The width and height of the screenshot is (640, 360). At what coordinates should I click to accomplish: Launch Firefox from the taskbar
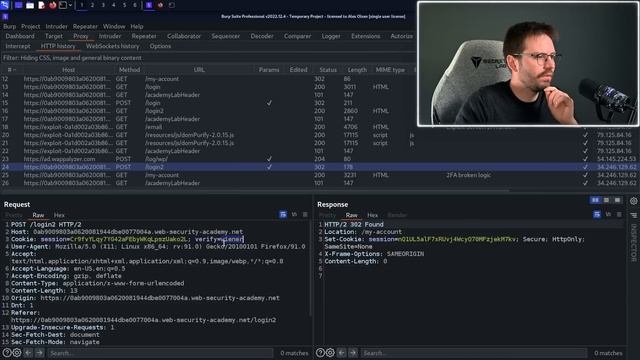pyautogui.click(x=53, y=5)
